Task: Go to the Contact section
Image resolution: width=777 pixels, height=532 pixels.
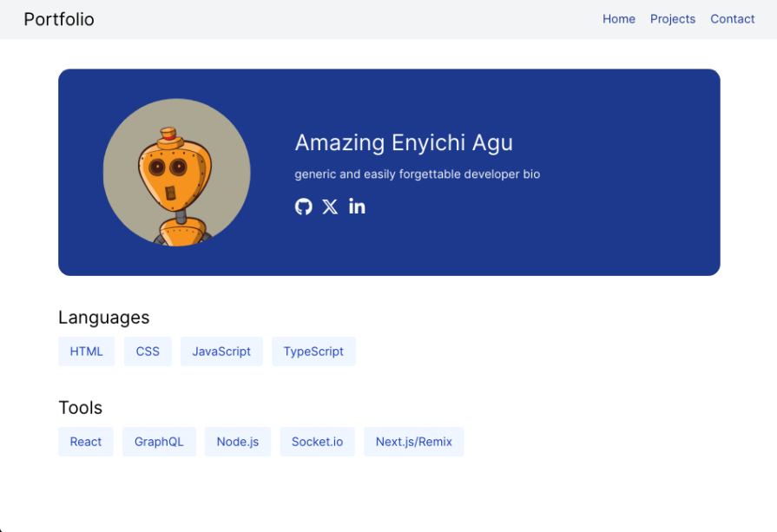Action: pos(732,18)
